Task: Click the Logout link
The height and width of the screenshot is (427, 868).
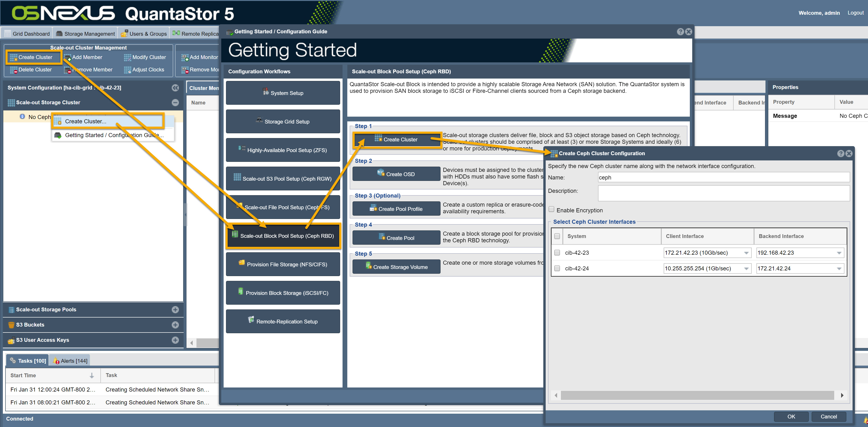Action: click(856, 13)
